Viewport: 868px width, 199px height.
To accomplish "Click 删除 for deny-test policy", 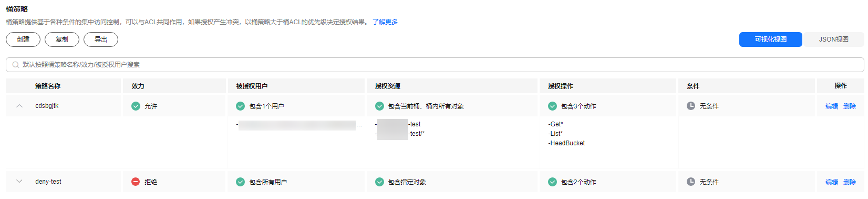I will click(x=850, y=182).
